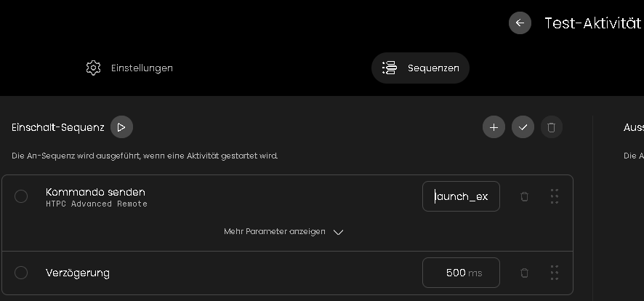Viewport: 644px width, 301px height.
Task: Click the launch_ex command input field
Action: point(461,196)
